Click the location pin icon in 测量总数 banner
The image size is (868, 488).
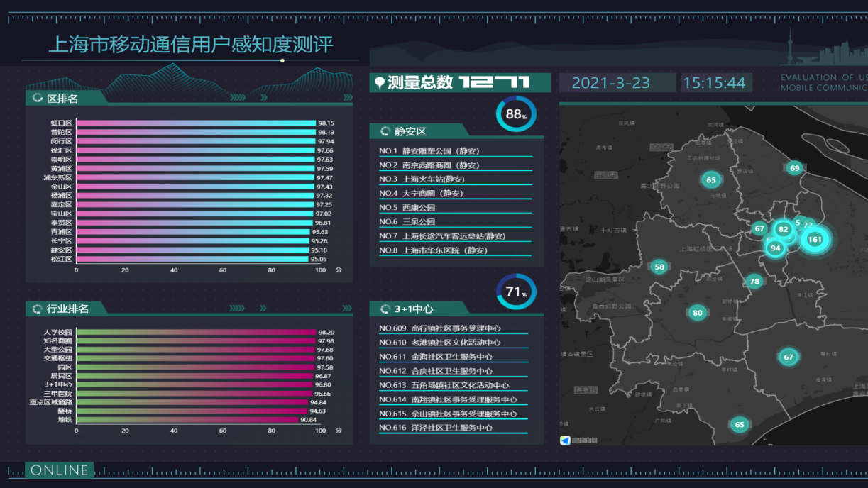click(380, 82)
